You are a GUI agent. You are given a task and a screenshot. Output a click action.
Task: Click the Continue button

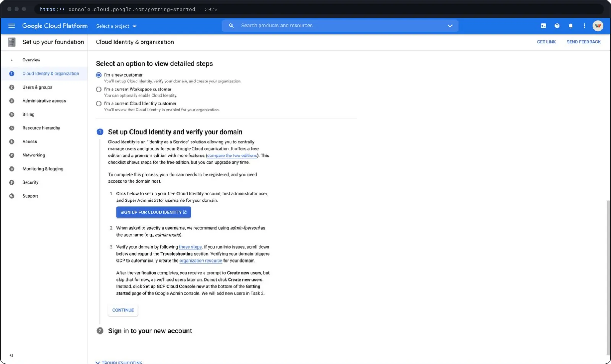pos(123,310)
